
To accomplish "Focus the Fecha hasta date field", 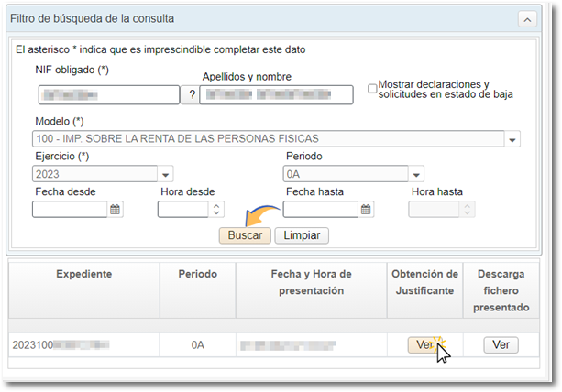I will (320, 210).
